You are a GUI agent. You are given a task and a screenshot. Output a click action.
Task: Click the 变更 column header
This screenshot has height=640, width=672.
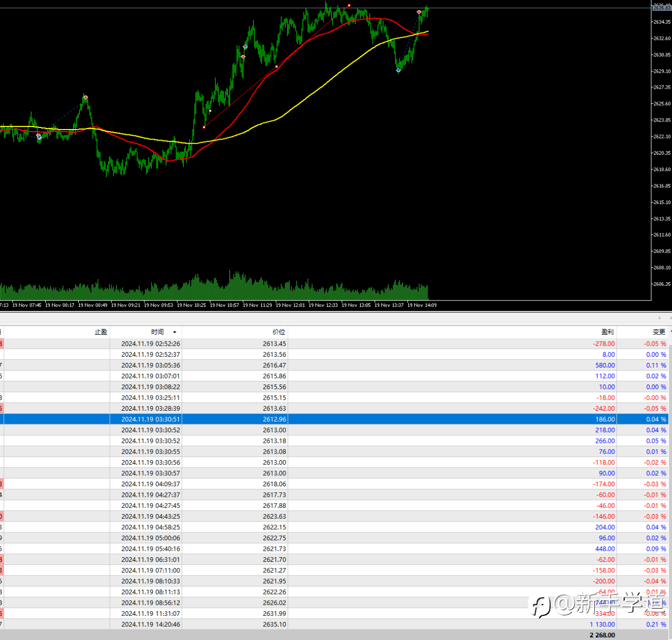(x=659, y=332)
